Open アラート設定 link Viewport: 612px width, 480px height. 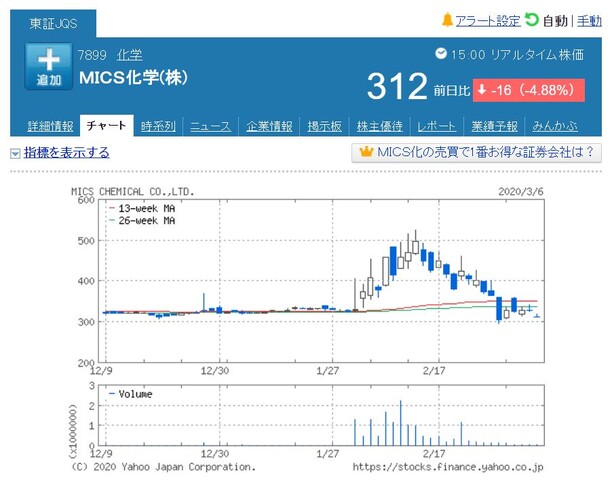pyautogui.click(x=488, y=21)
